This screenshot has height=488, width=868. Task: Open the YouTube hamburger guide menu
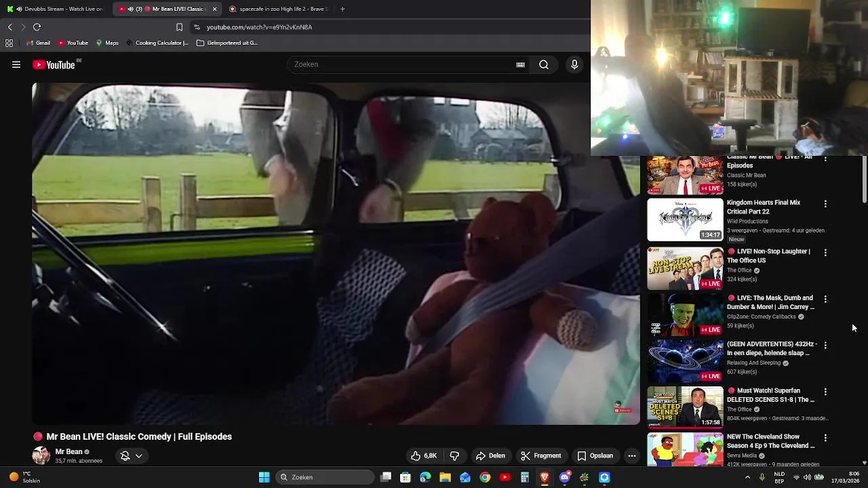[16, 65]
